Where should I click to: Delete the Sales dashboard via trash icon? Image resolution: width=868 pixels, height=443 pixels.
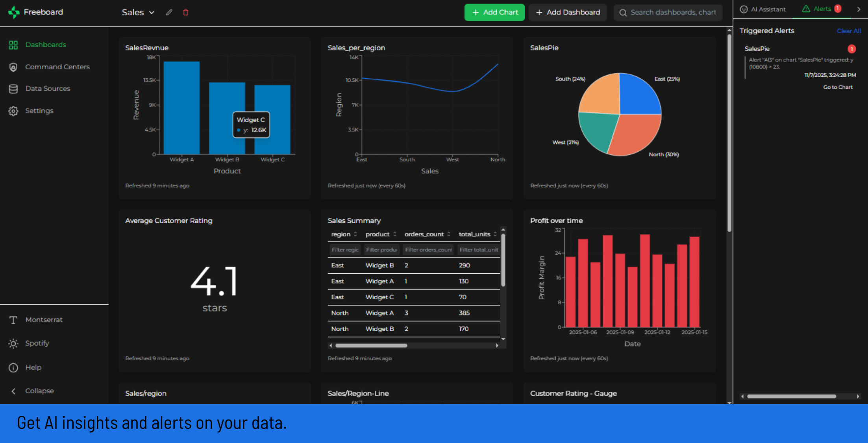tap(185, 12)
